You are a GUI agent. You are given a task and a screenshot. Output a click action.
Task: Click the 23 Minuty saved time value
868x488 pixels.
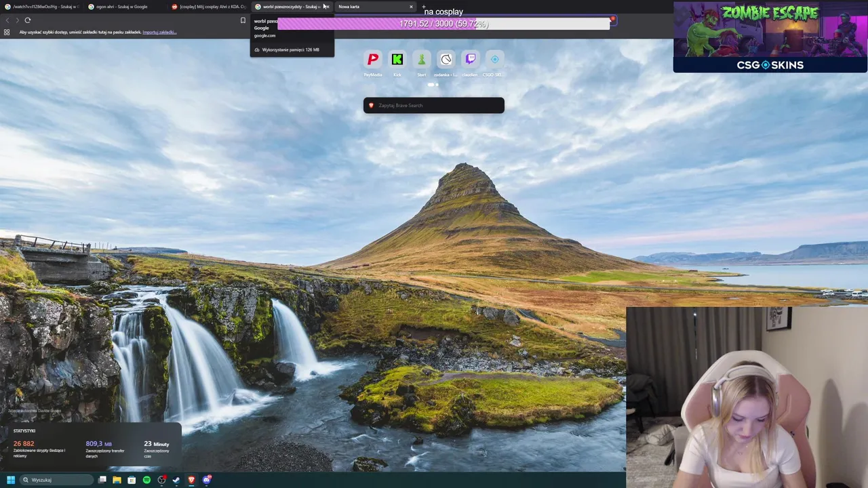pyautogui.click(x=157, y=444)
